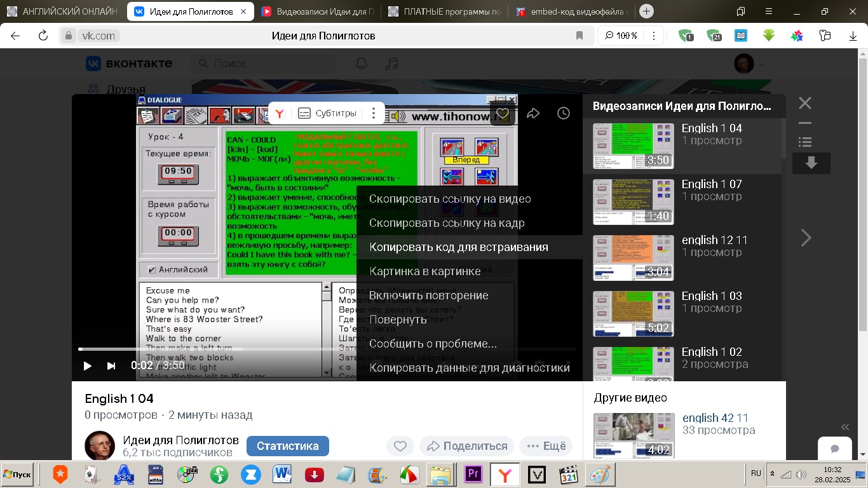
Task: Open the chat bubble widget
Action: coord(834,448)
